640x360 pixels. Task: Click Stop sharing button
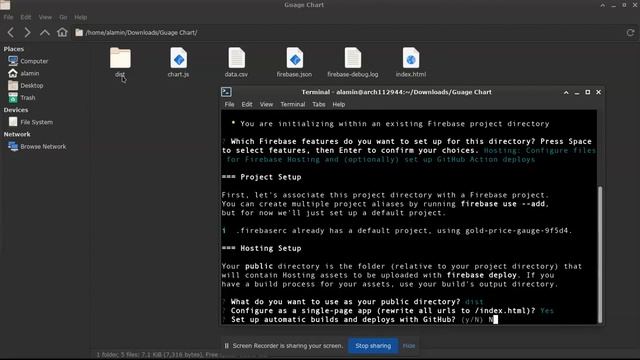(x=373, y=346)
